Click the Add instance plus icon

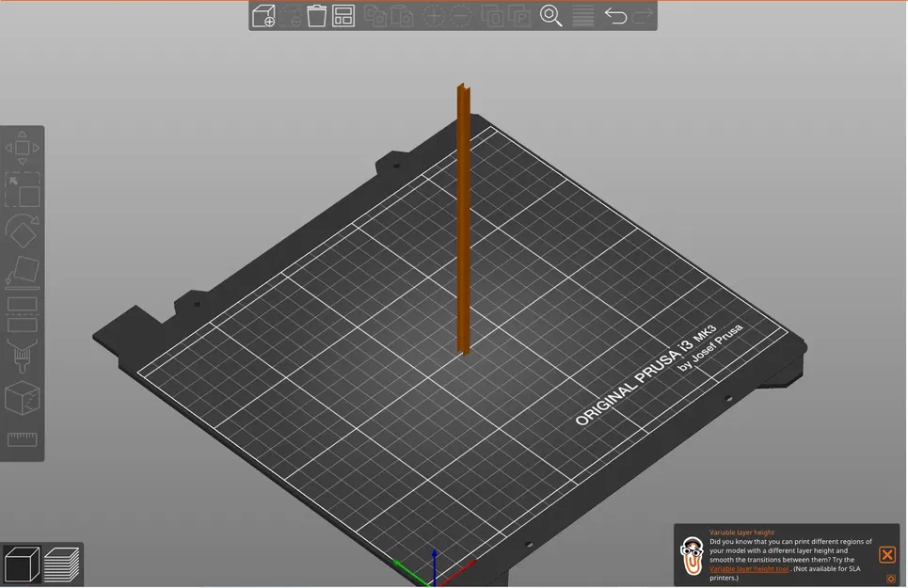pos(433,16)
